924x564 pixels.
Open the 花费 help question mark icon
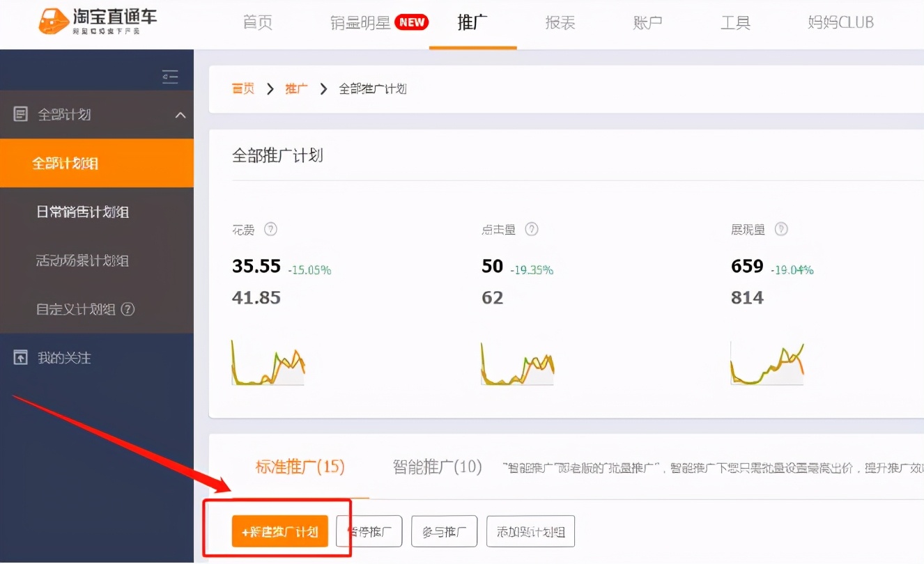pyautogui.click(x=270, y=229)
